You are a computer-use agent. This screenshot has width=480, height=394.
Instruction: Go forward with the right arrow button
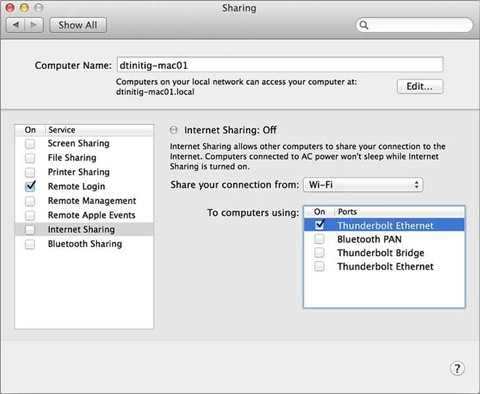(x=34, y=25)
